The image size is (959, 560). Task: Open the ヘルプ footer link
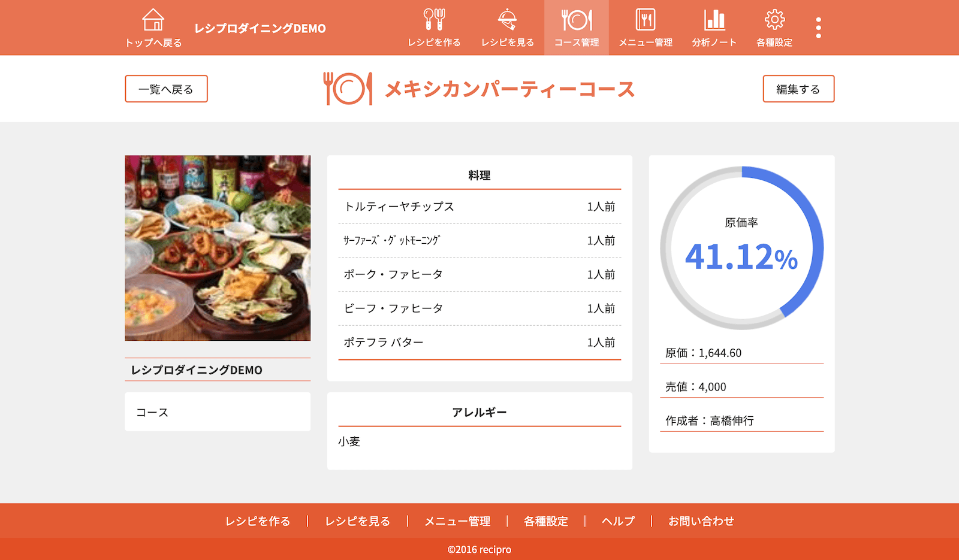pos(618,521)
